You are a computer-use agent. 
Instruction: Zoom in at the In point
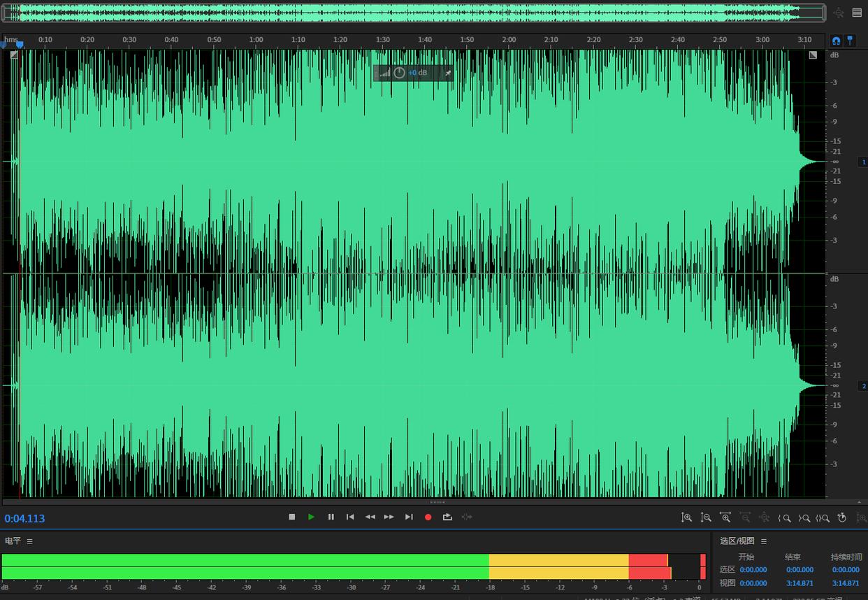pyautogui.click(x=785, y=518)
